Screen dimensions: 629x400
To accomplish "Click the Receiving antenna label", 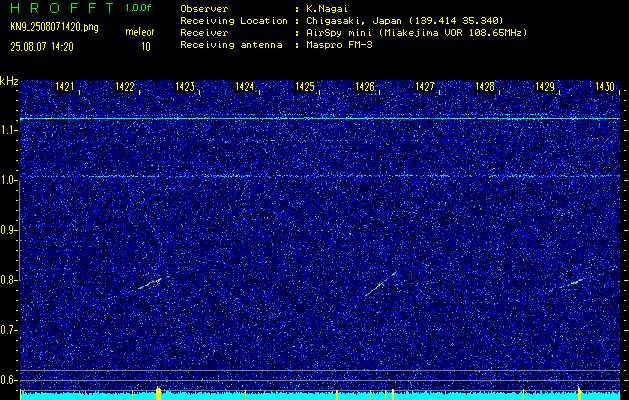I will (231, 45).
